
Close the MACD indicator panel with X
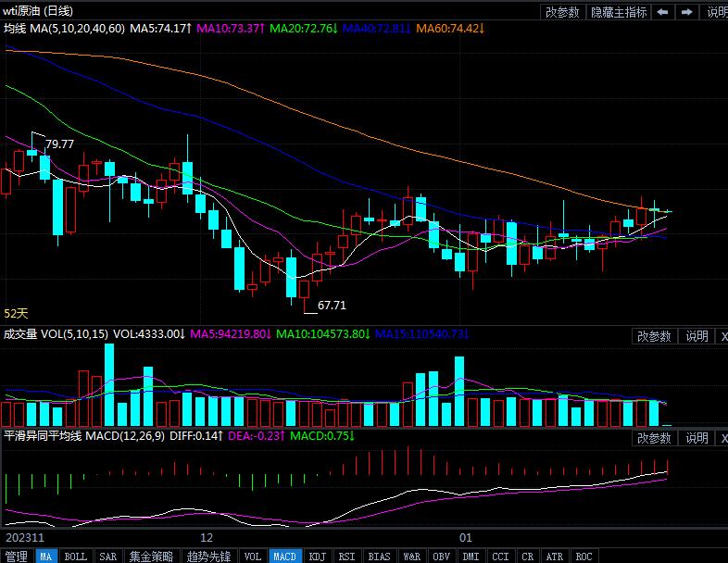(722, 438)
